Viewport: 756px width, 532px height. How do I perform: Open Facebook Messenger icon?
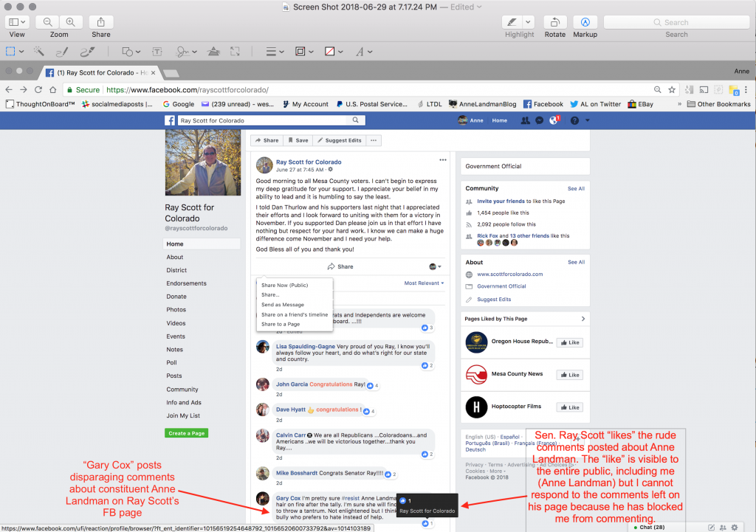click(x=540, y=120)
